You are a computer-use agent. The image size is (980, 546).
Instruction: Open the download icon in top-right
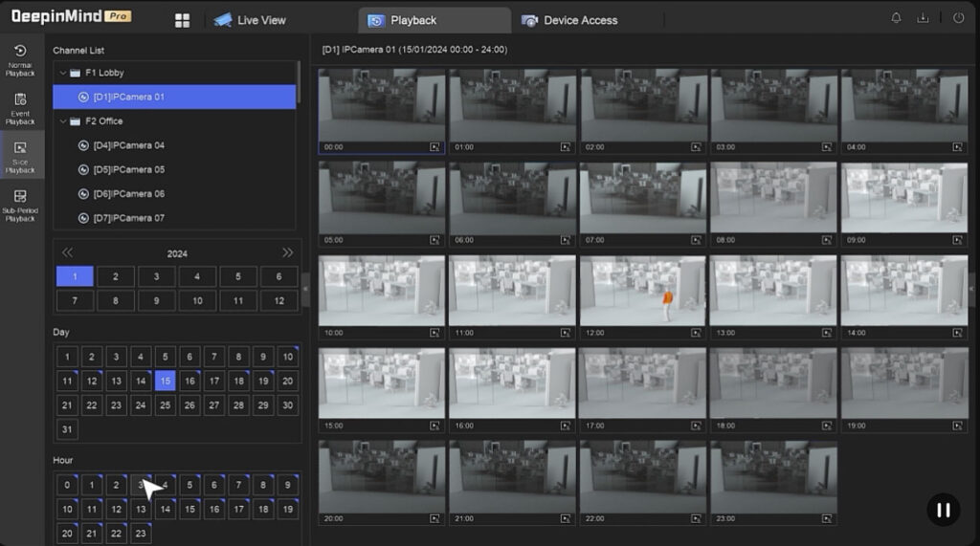pyautogui.click(x=923, y=18)
